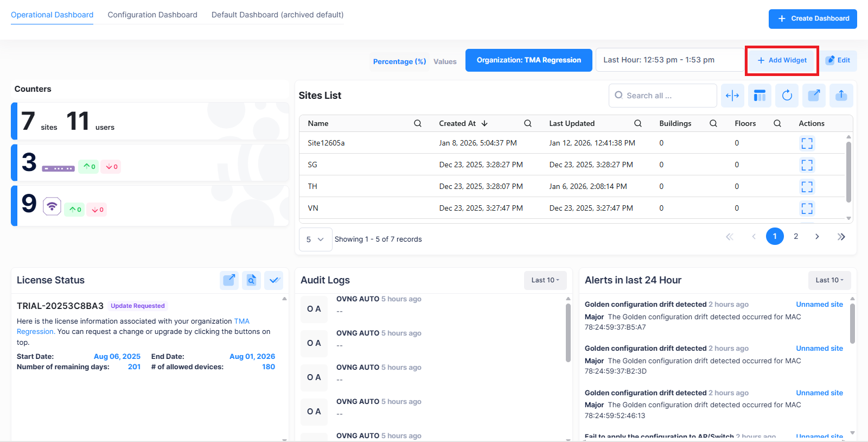Open the License Status document search icon

coord(251,280)
